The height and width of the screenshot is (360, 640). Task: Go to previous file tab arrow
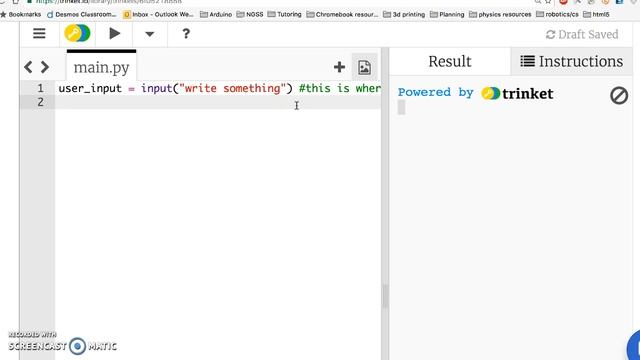click(x=28, y=67)
